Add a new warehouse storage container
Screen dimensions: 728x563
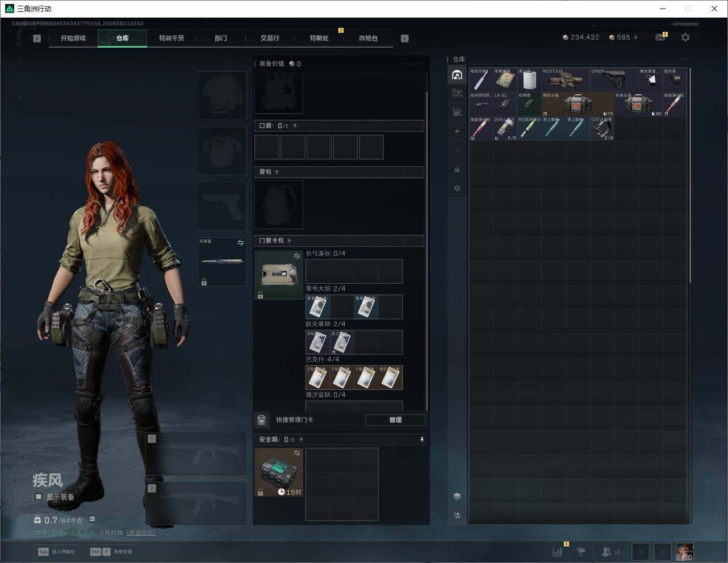(x=457, y=131)
